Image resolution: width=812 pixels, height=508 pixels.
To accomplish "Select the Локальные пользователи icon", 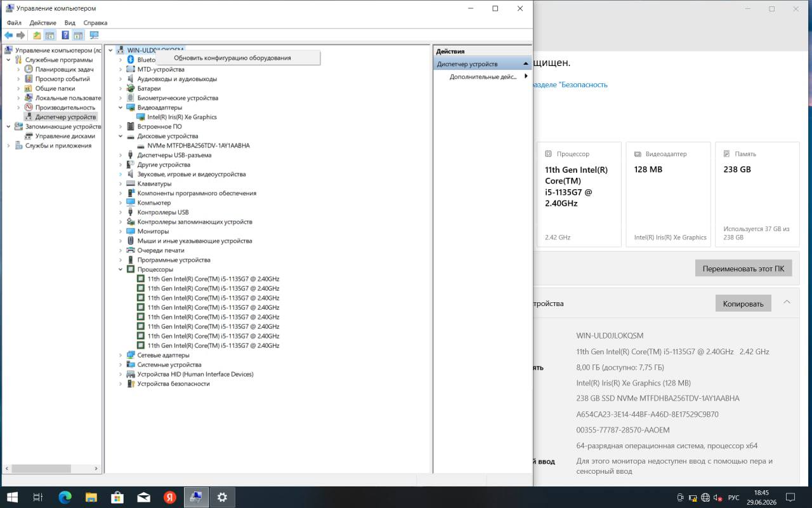I will [x=29, y=98].
